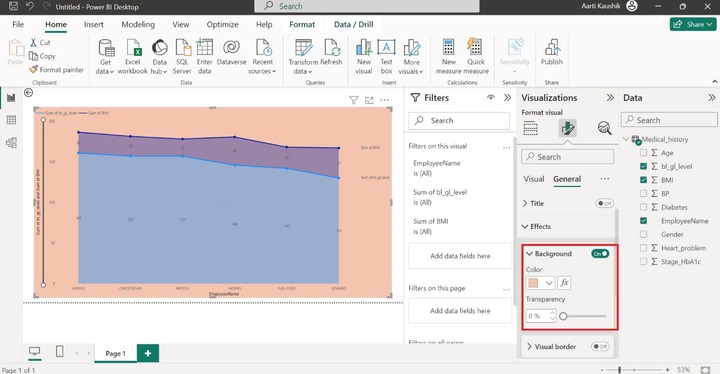This screenshot has width=720, height=374.
Task: Select desktop layout icon at bottom
Action: click(x=34, y=352)
